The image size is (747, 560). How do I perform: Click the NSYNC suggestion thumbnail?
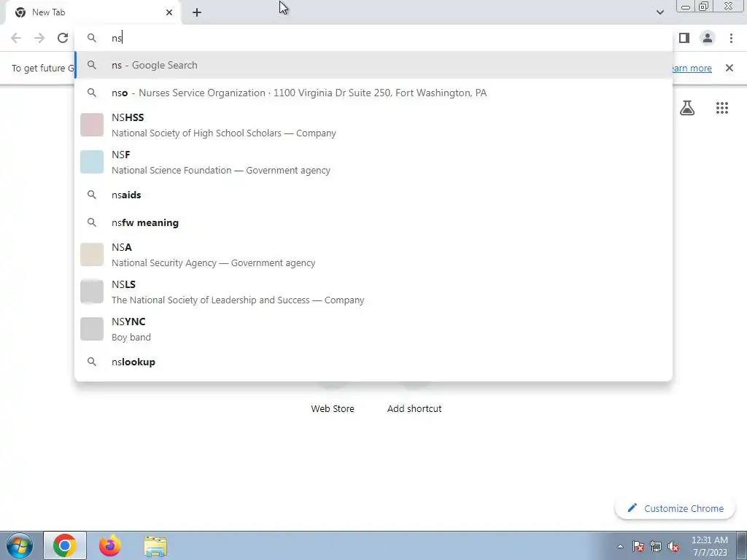click(x=92, y=329)
